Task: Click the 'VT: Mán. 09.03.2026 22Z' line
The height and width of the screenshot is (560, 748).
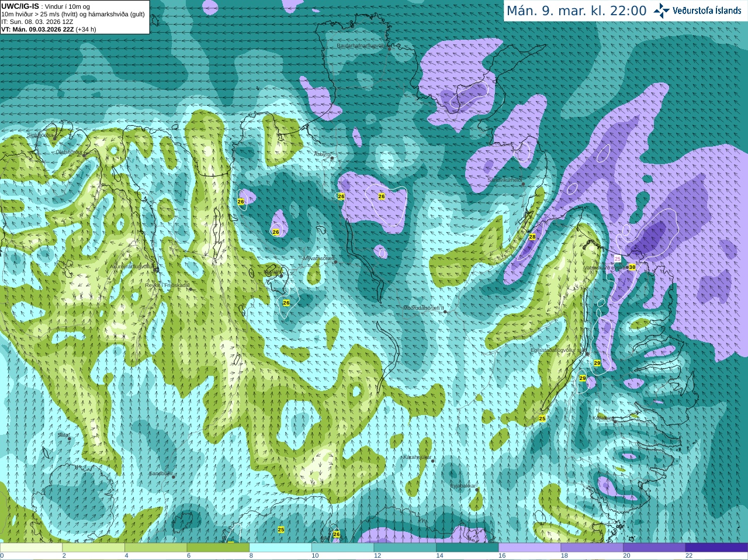Action: point(49,29)
